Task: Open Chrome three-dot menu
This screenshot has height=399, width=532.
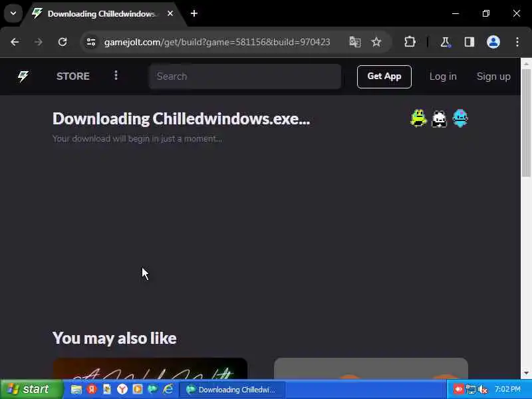Action: click(517, 42)
